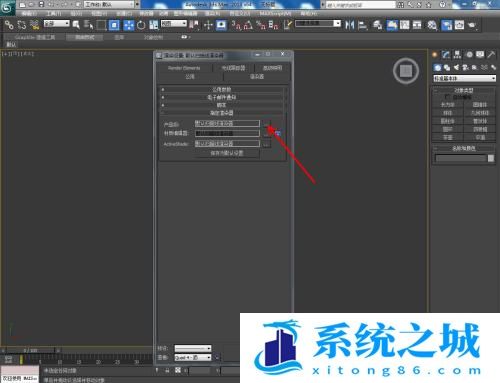Open the selection filter dropdown
The image size is (500, 383).
[x=57, y=23]
